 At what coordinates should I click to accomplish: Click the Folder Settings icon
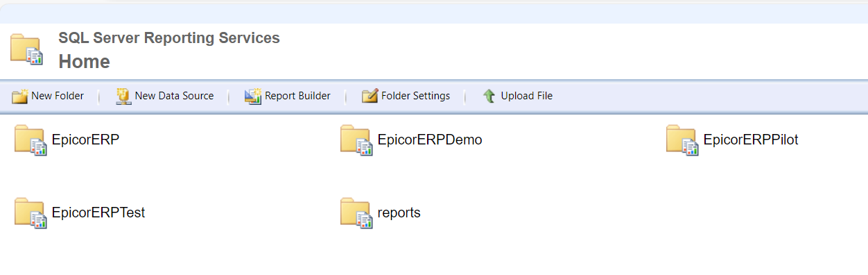click(370, 96)
